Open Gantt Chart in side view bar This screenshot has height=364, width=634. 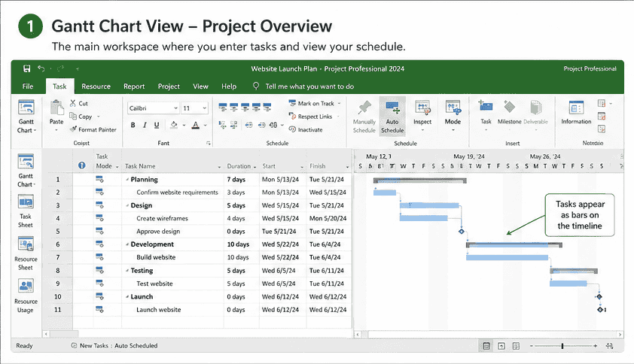(x=26, y=171)
